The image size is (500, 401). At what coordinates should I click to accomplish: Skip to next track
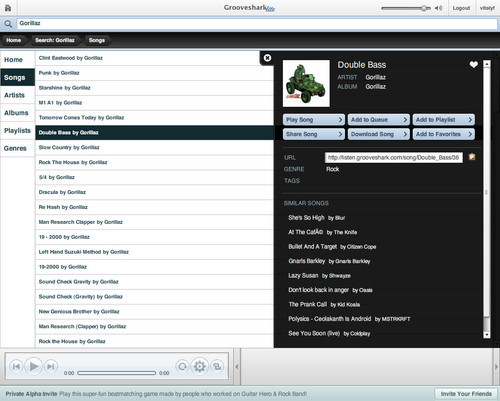[51, 367]
